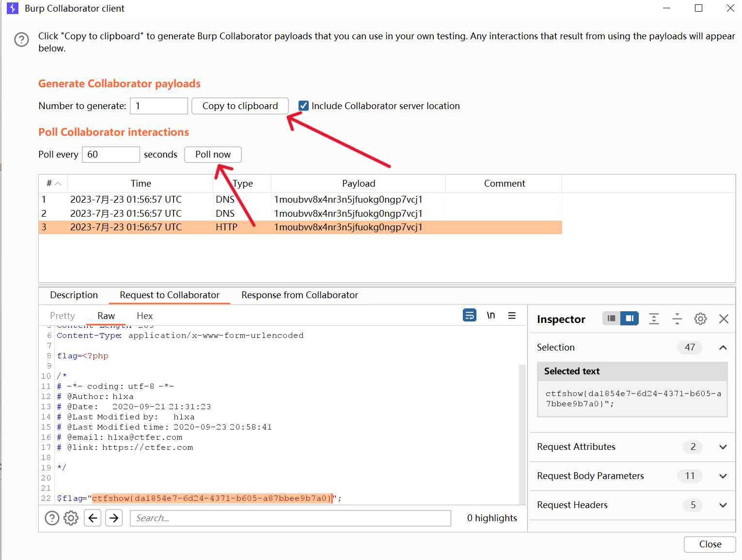The height and width of the screenshot is (560, 742).
Task: Click the flag=<?php line in request
Action: [82, 356]
